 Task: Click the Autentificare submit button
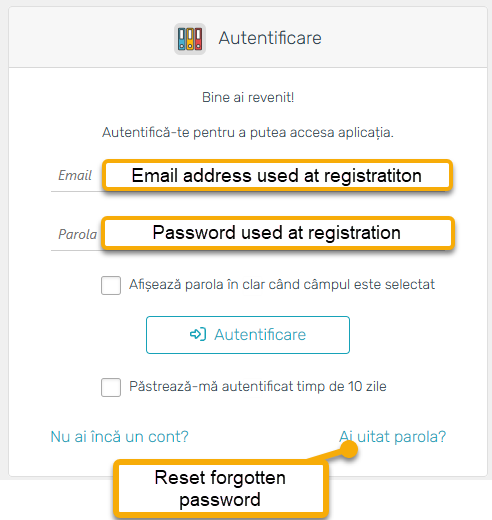point(248,335)
